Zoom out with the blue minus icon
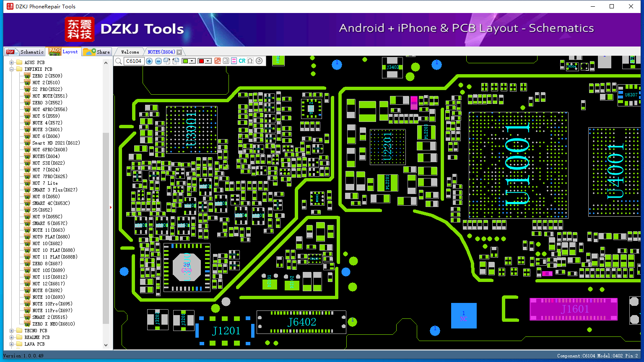The width and height of the screenshot is (644, 362). coord(158,61)
